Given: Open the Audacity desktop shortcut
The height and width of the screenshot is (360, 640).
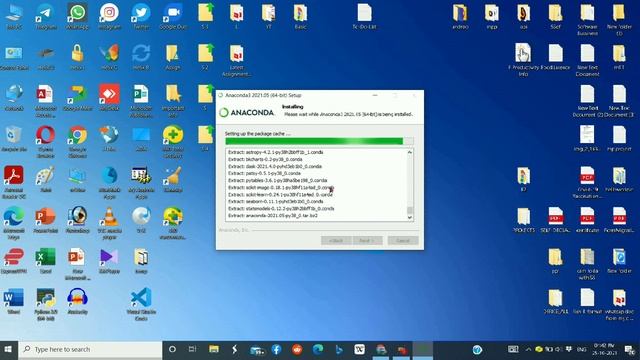Looking at the screenshot, I should point(77,301).
